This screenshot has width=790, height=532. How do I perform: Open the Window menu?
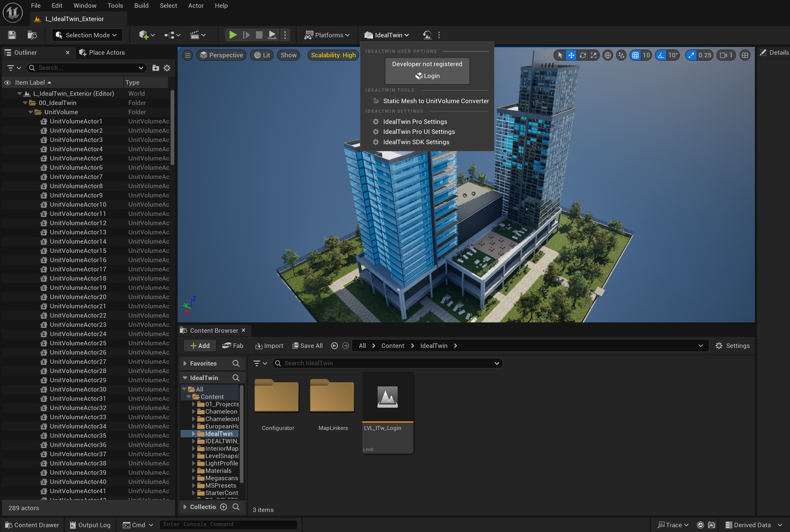[85, 6]
